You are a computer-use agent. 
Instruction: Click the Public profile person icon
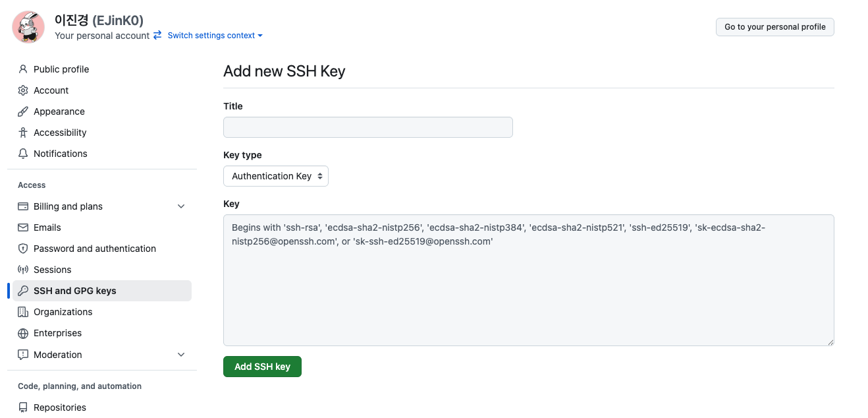pos(23,69)
